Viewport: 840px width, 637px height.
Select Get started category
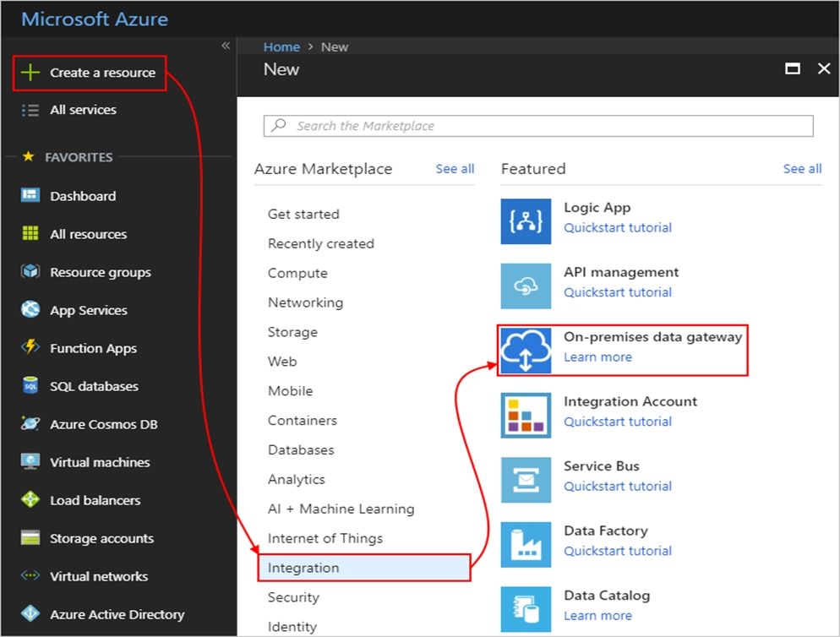[x=303, y=215]
